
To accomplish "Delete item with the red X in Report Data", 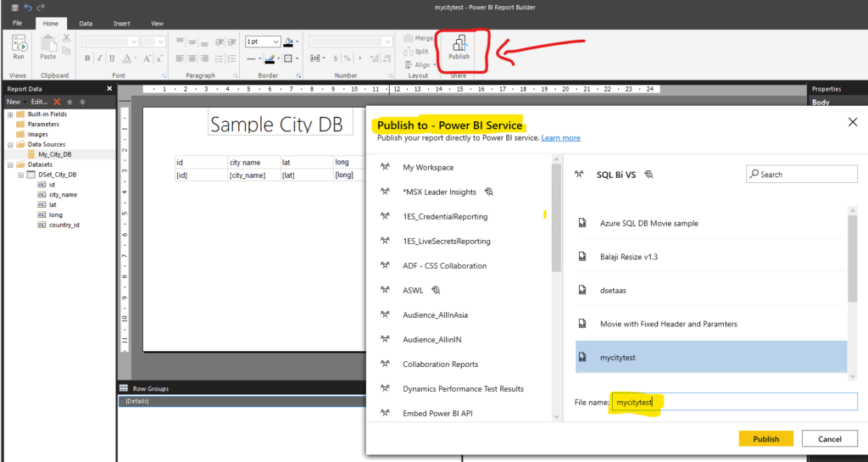I will [x=57, y=102].
